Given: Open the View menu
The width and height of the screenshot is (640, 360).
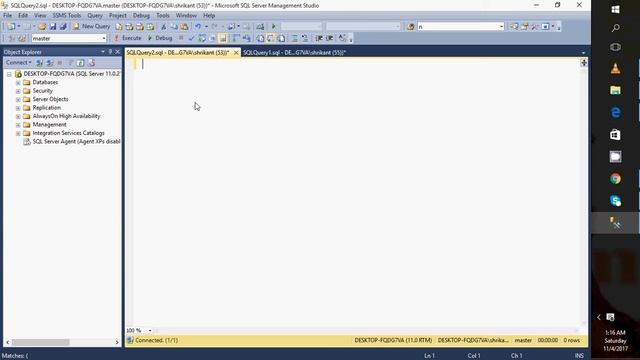Looking at the screenshot, I should [40, 16].
